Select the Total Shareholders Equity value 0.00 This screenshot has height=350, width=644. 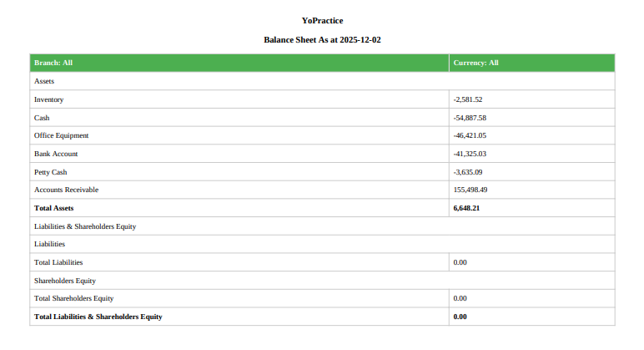click(x=460, y=298)
